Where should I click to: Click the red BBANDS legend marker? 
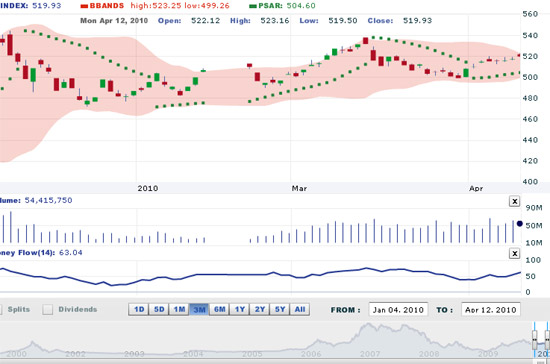coord(84,6)
